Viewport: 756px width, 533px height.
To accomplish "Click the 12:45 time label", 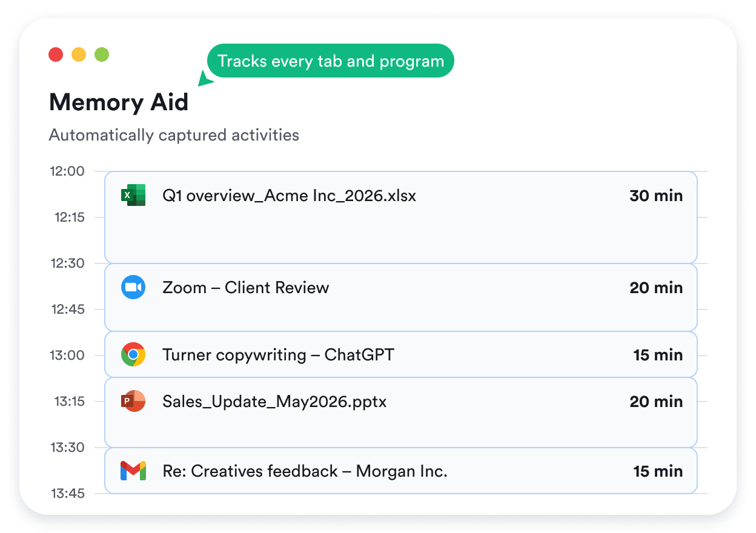I will 68,309.
